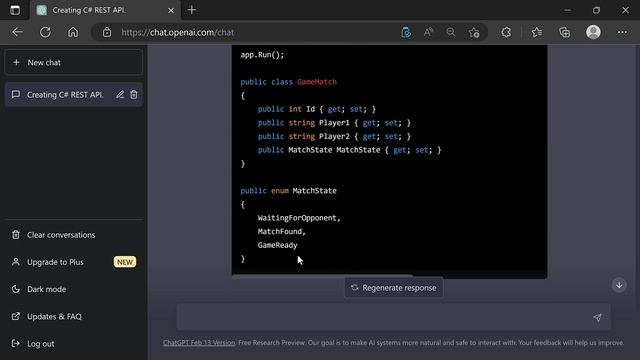Click Regenerate response button
Viewport: 640px width, 360px height.
(394, 288)
